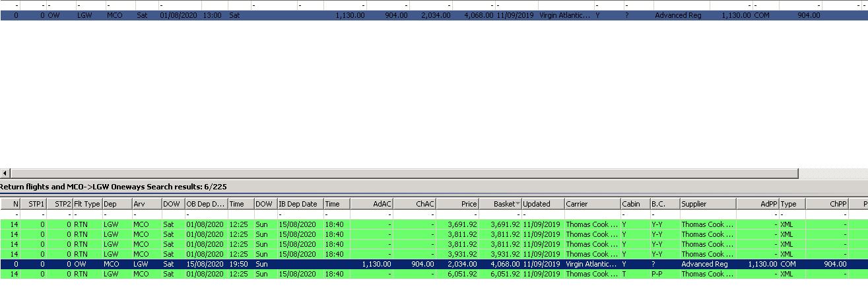Viewport: 868px width, 291px height.
Task: Click filter cell under Flt Type header in results
Action: [x=87, y=214]
